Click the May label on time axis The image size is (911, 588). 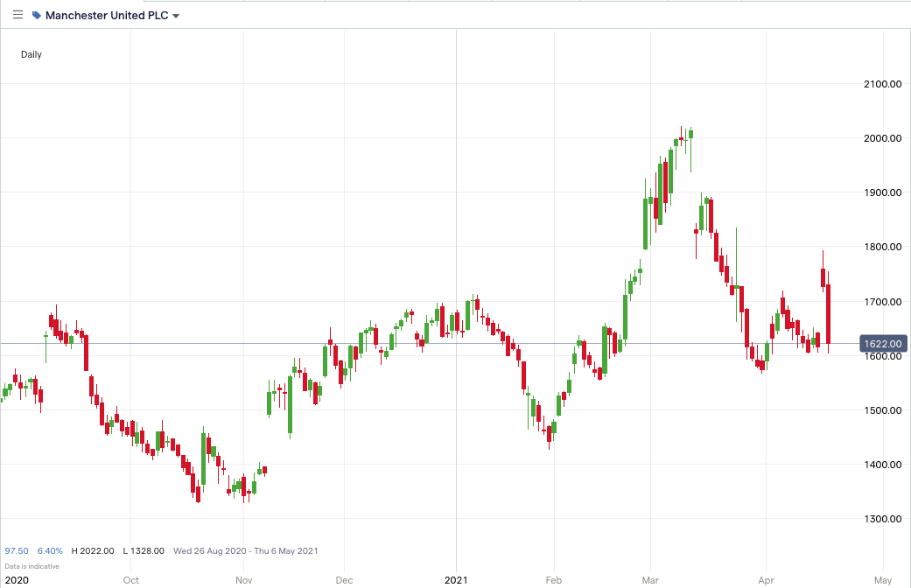click(883, 580)
